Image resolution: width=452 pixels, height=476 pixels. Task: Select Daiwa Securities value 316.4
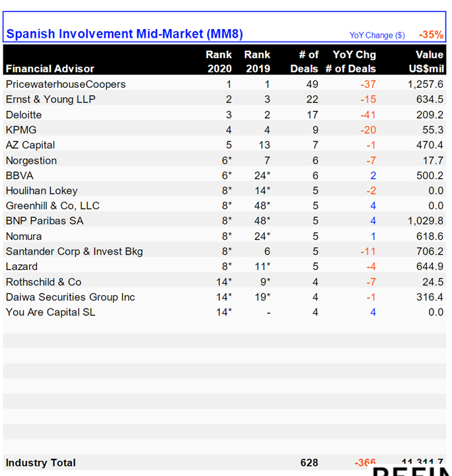point(430,297)
